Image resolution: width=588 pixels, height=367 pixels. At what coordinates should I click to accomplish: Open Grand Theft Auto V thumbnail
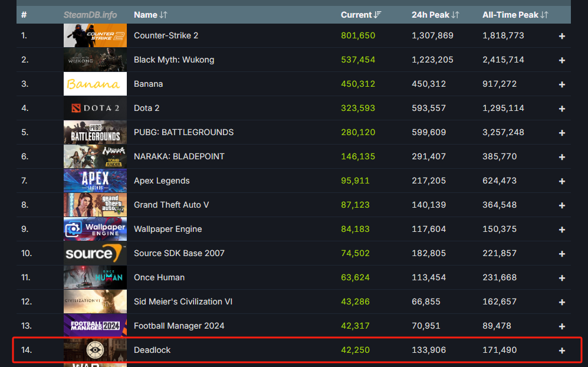96,205
